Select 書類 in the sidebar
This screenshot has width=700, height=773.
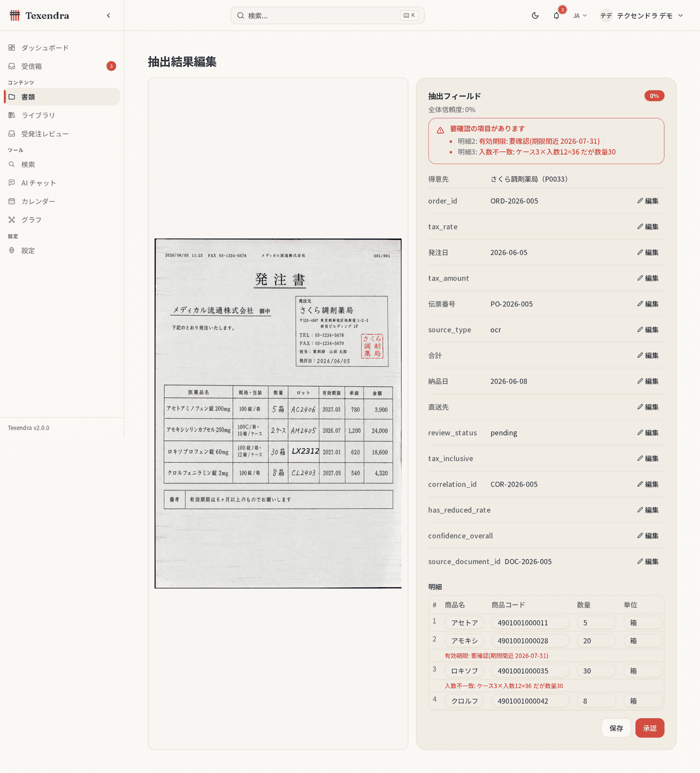(62, 97)
